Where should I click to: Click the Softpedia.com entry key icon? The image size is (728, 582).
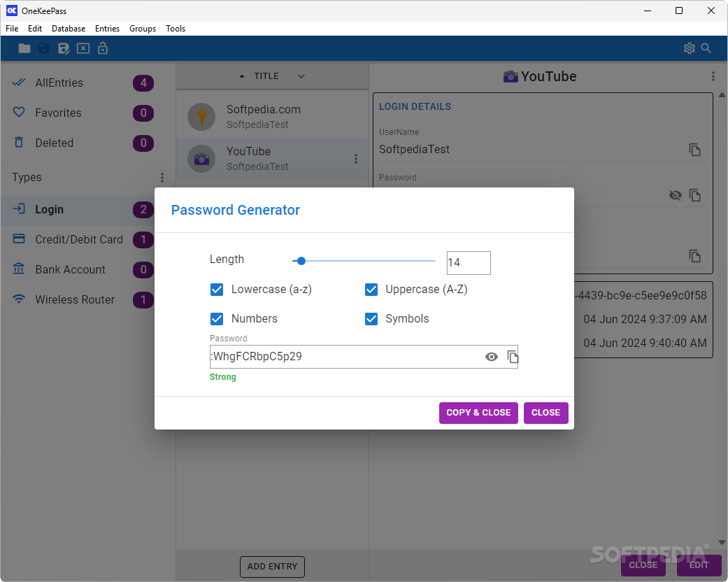pyautogui.click(x=201, y=117)
